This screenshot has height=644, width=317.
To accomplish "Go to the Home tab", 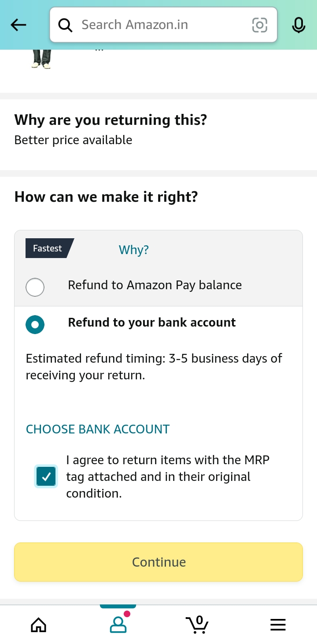I will (38, 624).
